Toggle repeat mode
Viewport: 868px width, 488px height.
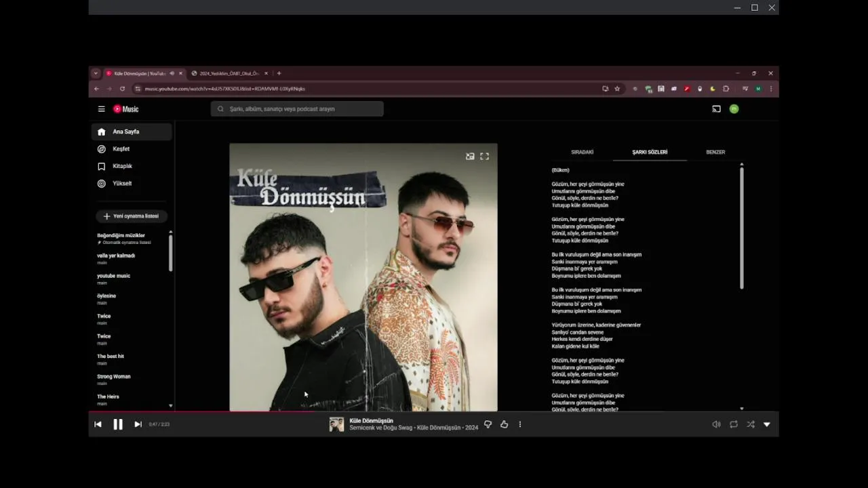[x=734, y=424]
